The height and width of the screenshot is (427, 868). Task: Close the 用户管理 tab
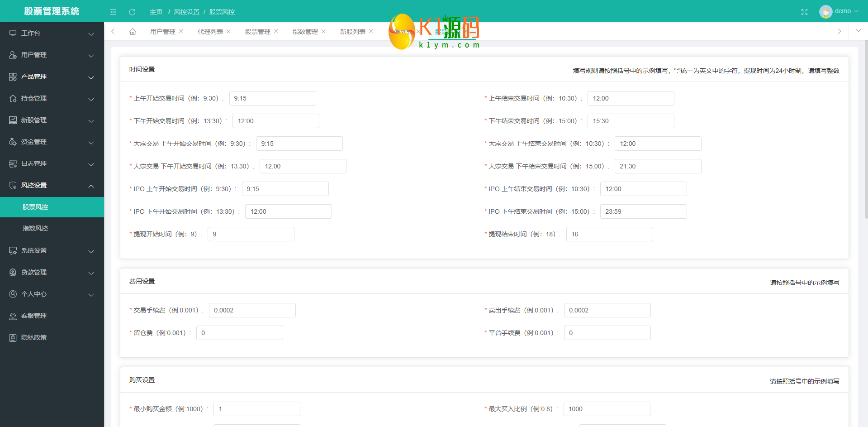tap(181, 31)
